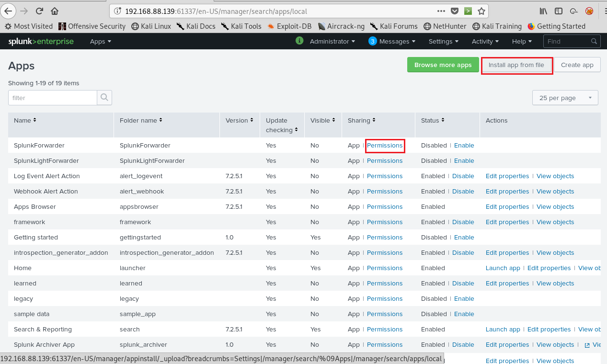Image resolution: width=607 pixels, height=364 pixels.
Task: Launch the Home app
Action: point(503,268)
